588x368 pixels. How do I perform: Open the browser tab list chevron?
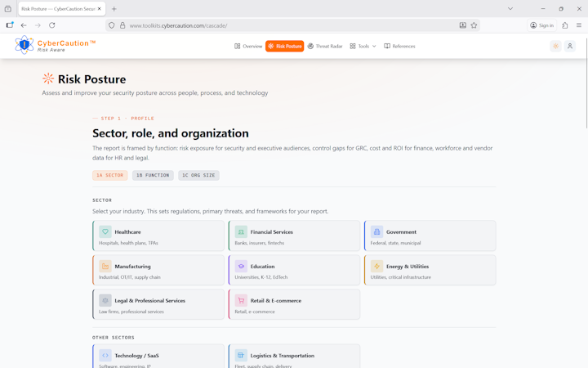coord(510,9)
